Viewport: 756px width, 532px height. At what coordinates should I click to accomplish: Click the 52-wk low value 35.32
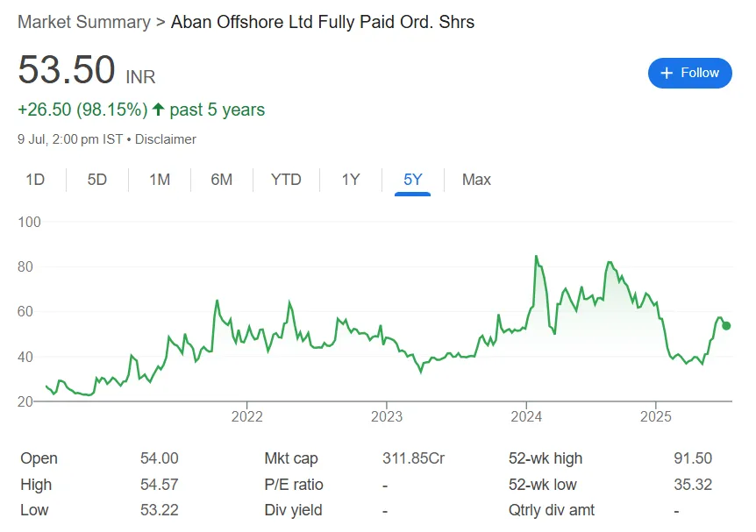click(693, 485)
